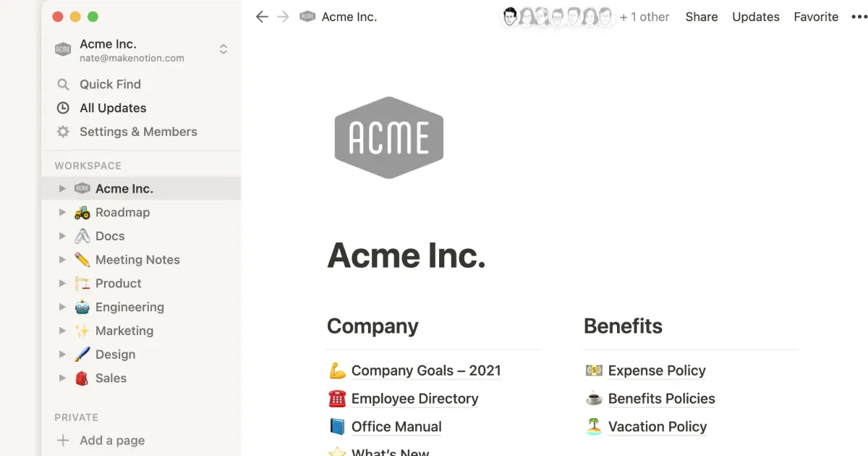Open the Share menu
This screenshot has height=456, width=868.
pyautogui.click(x=701, y=17)
